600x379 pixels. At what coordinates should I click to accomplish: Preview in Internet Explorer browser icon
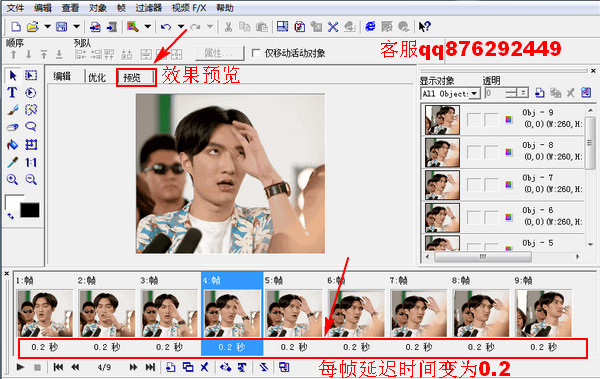(x=370, y=26)
